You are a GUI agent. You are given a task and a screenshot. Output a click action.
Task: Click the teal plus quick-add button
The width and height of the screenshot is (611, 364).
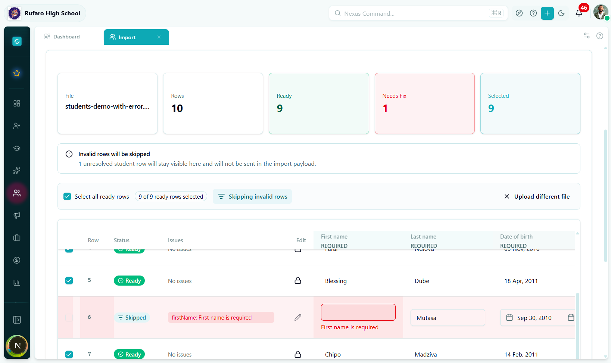[x=547, y=13]
